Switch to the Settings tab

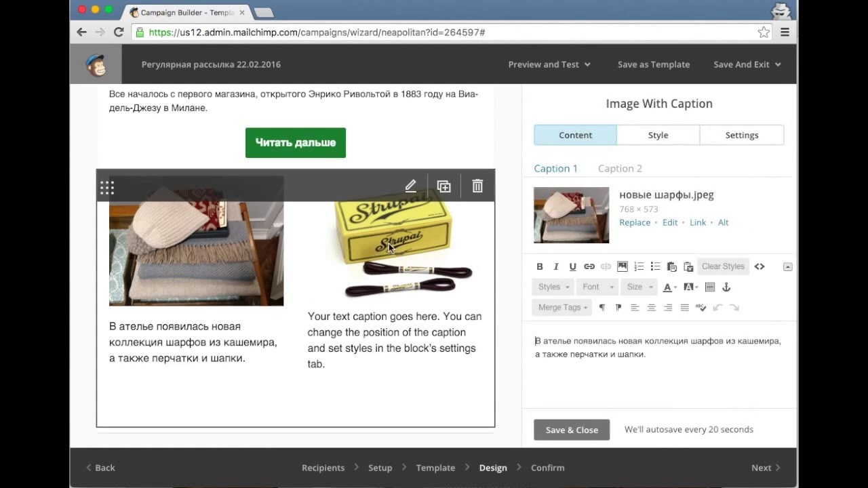click(742, 135)
